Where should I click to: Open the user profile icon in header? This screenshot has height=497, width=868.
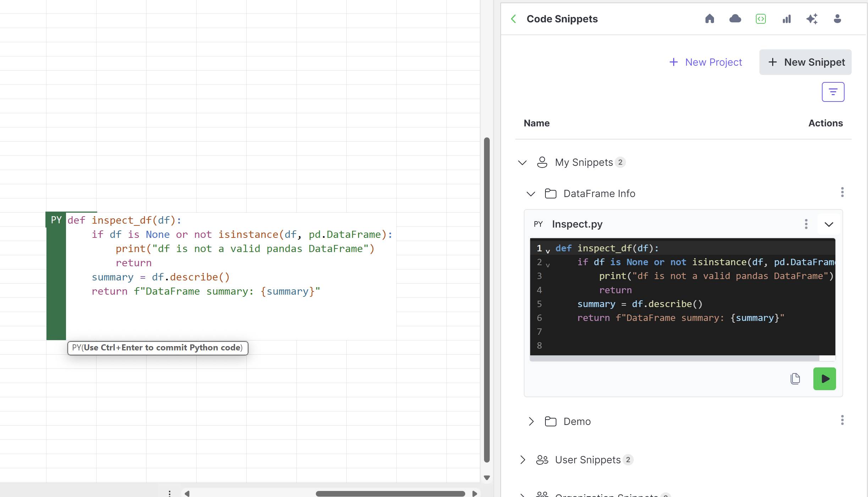tap(837, 19)
